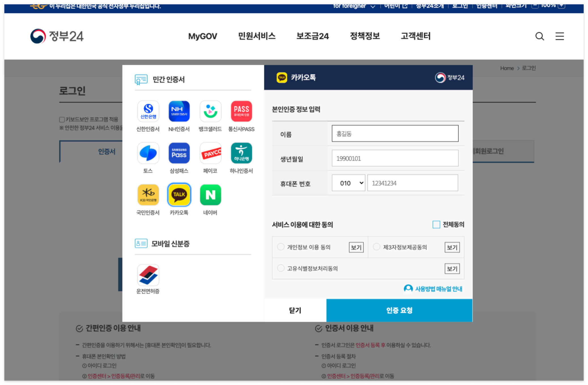Screen dimensions: 588x385
Task: Select the 개인정보 이용 동의 radio button
Action: (281, 247)
